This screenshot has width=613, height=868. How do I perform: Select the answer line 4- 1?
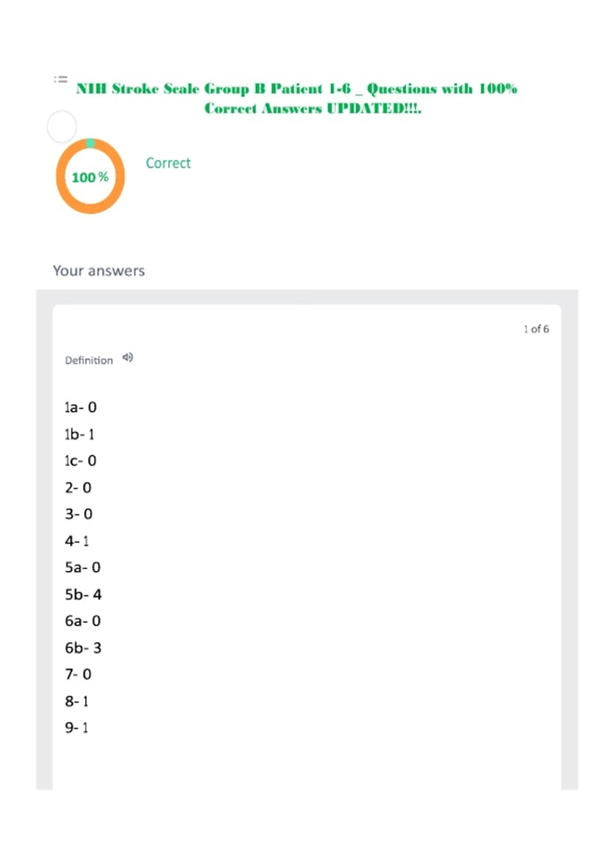77,541
